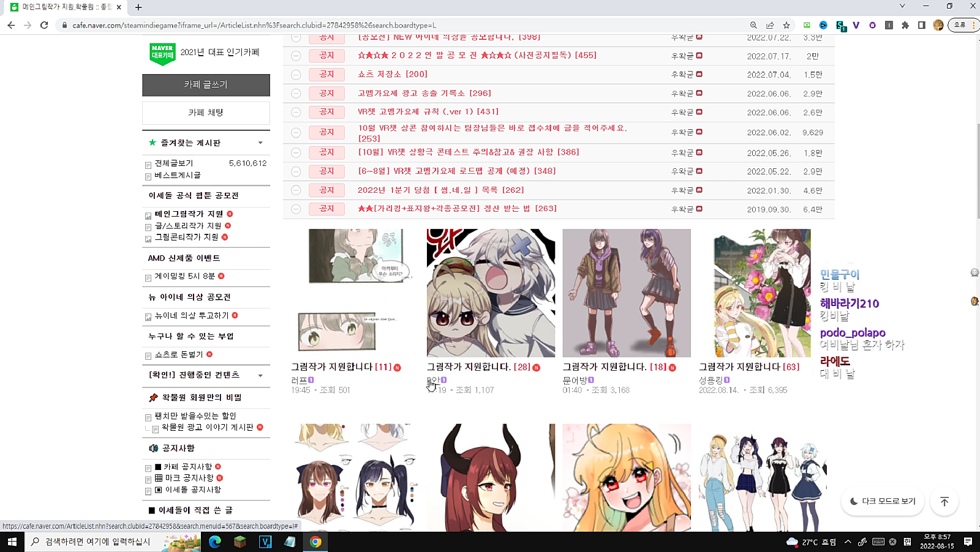Open the purple V extension
Image resolution: width=980 pixels, height=552 pixels.
(x=856, y=25)
